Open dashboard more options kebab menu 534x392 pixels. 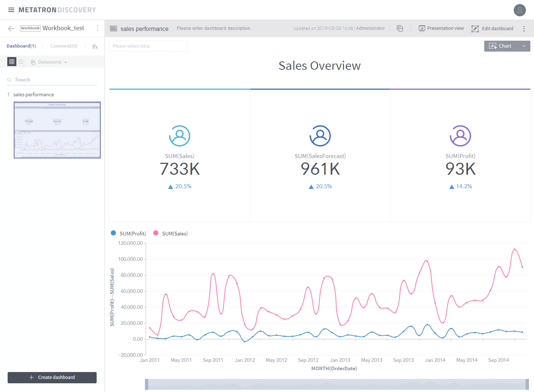coord(524,29)
